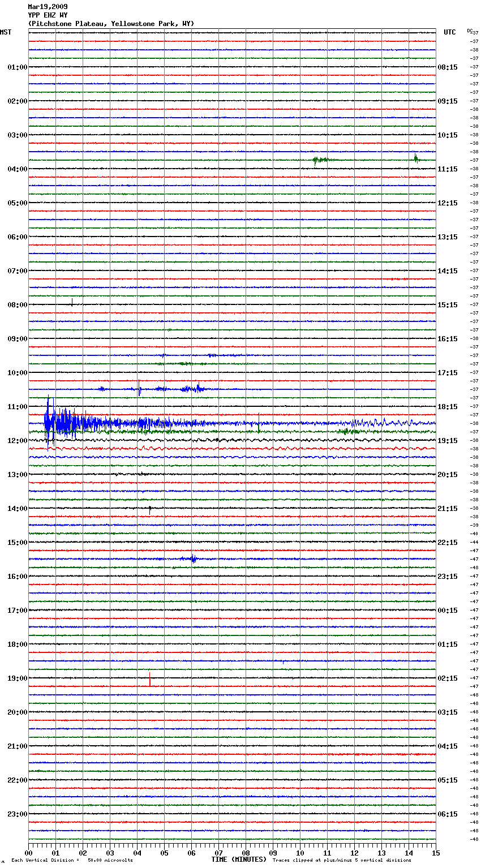Click the Traces clipped at plus/minus footer note

click(x=342, y=860)
